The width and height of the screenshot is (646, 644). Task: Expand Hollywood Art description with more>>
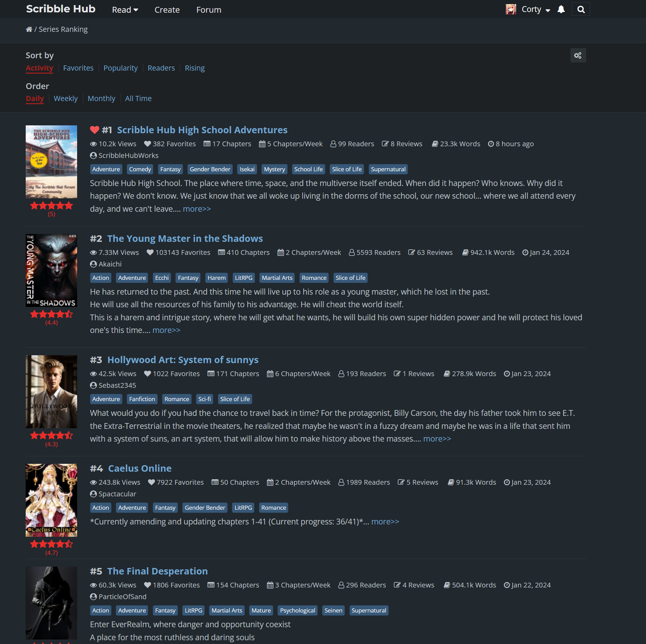coord(437,439)
